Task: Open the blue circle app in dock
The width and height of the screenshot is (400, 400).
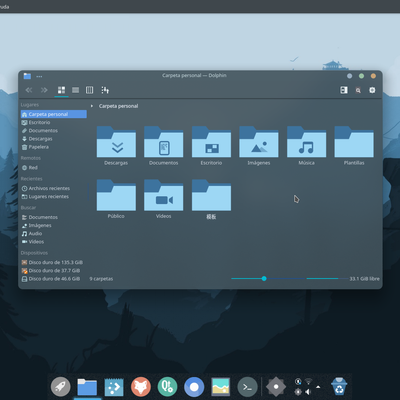Action: 194,387
